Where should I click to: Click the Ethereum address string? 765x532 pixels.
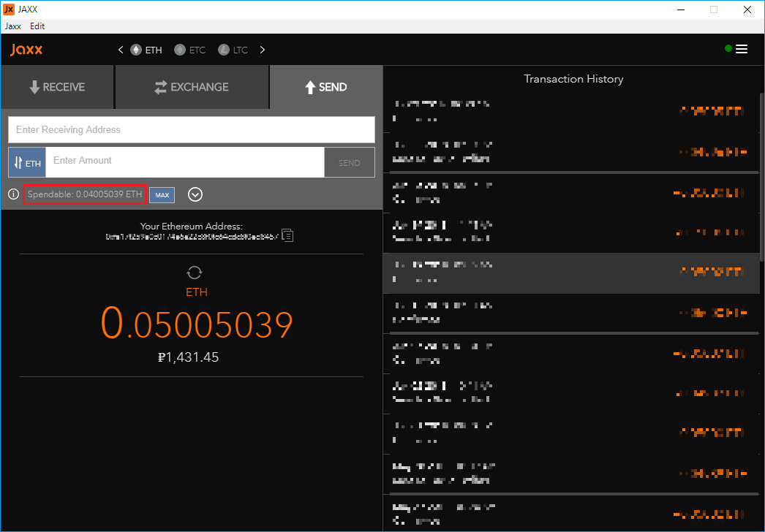tap(192, 237)
